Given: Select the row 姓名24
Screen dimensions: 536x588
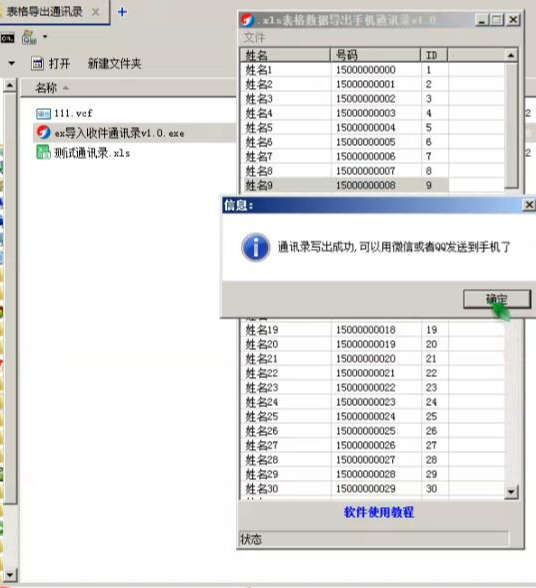Looking at the screenshot, I should 345,402.
